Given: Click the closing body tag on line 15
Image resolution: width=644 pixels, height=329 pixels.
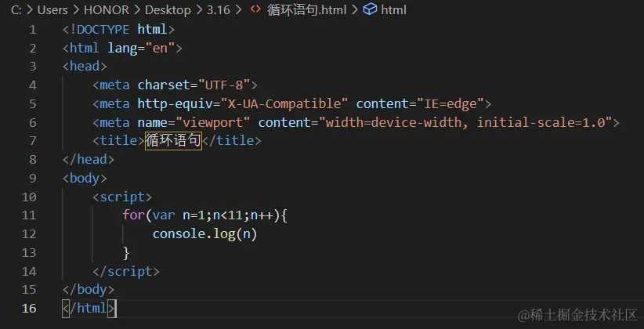Looking at the screenshot, I should click(x=89, y=290).
